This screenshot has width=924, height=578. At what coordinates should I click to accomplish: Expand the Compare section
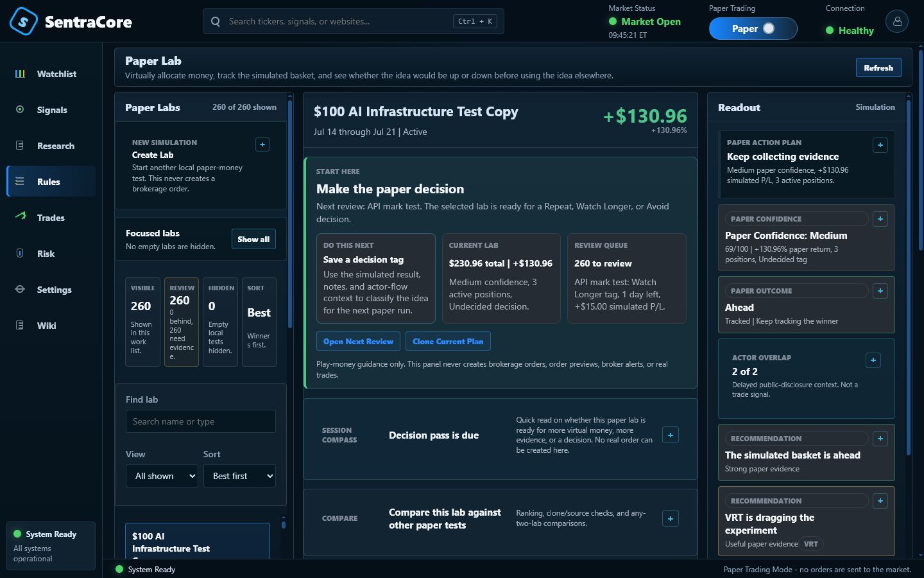[x=671, y=518]
